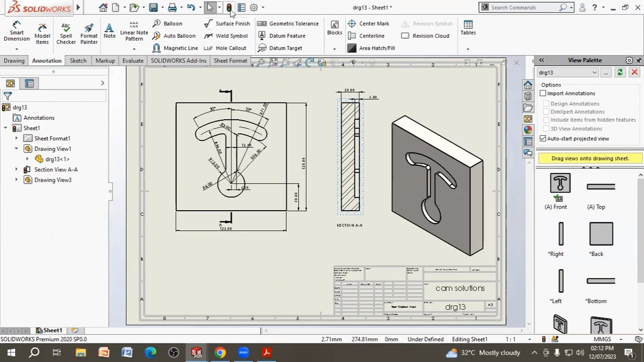Select the Front view thumbnail
The width and height of the screenshot is (644, 362).
(560, 183)
